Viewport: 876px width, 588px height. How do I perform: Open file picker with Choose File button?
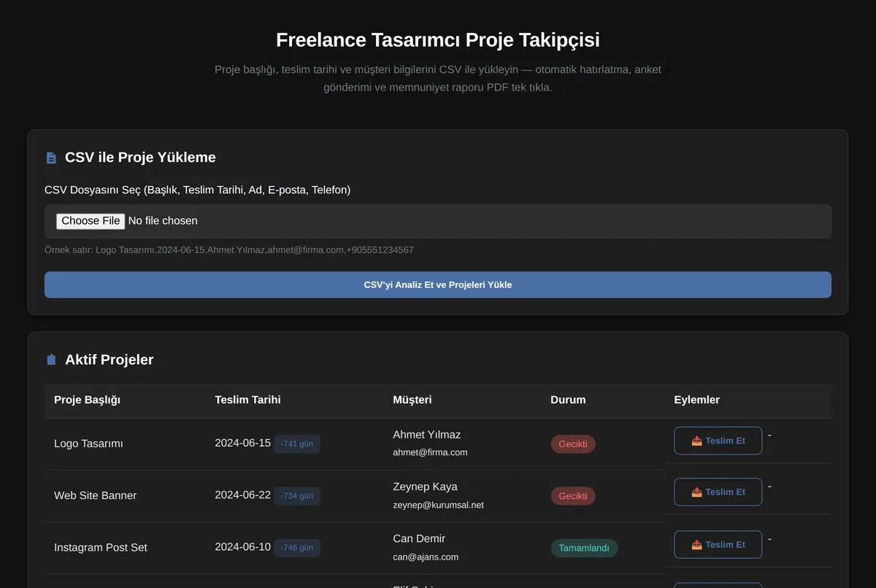pos(91,221)
